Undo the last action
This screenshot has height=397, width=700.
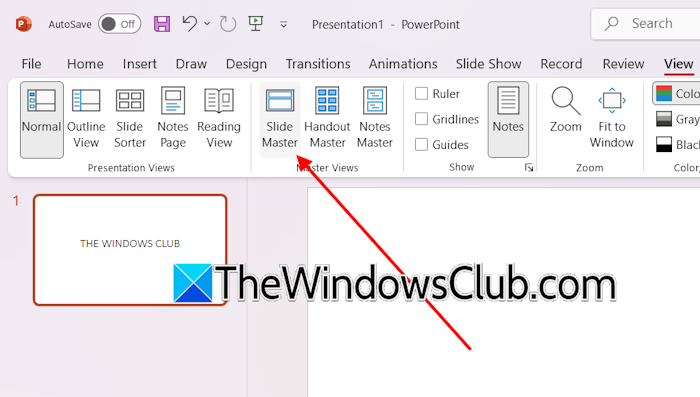pos(190,24)
